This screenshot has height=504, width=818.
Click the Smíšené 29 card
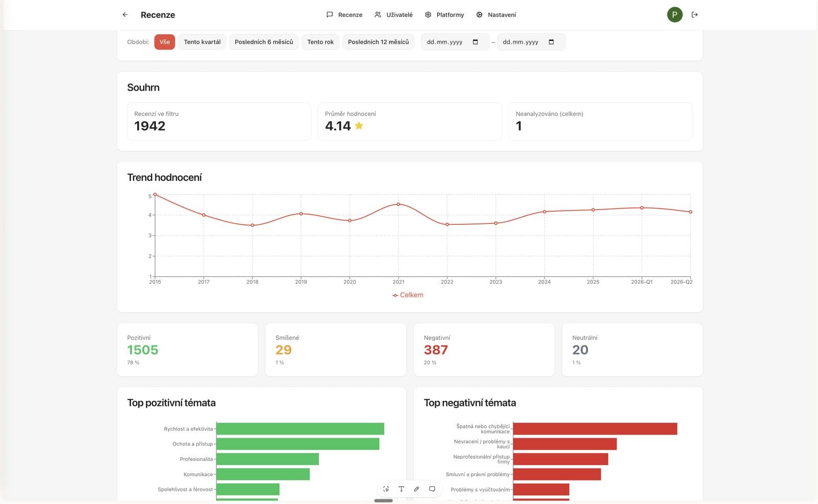336,350
